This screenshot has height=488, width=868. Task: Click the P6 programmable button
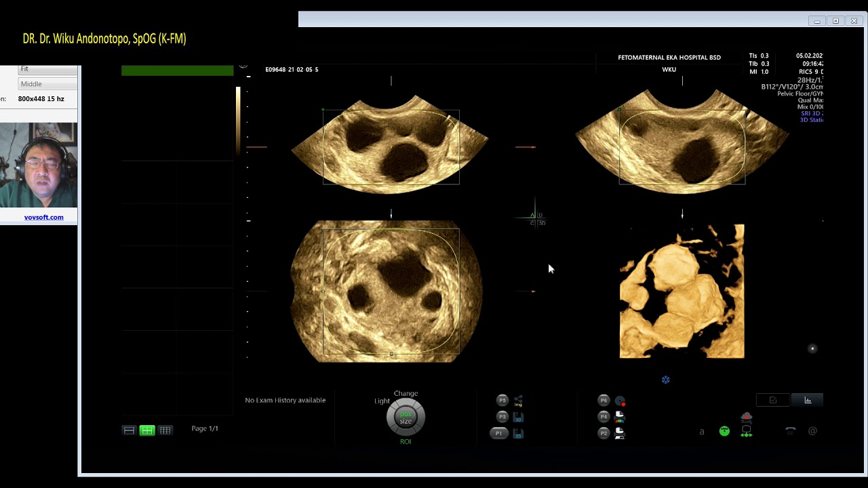coord(604,401)
